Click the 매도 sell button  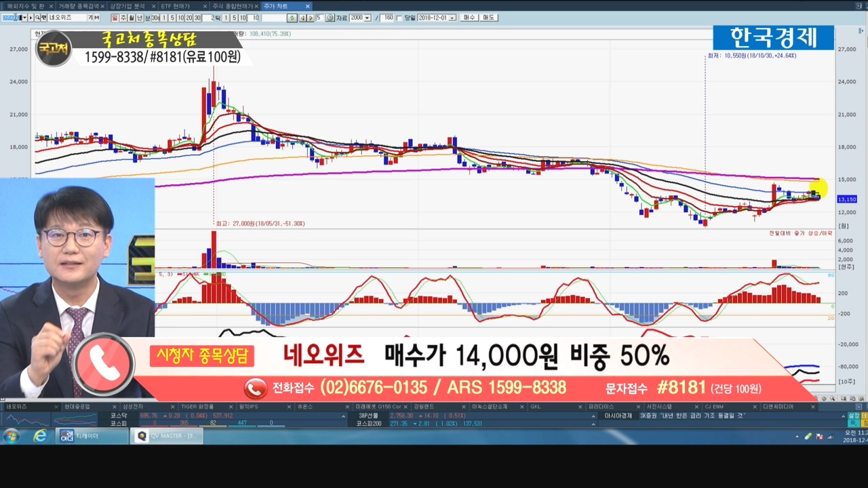pyautogui.click(x=488, y=18)
